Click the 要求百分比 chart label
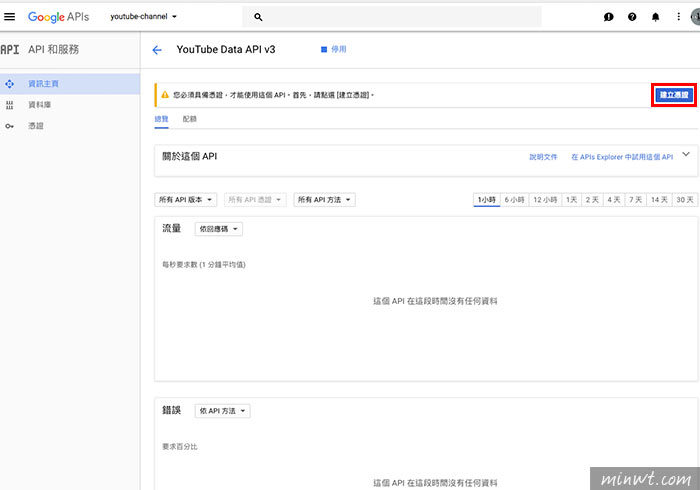 pos(179,446)
